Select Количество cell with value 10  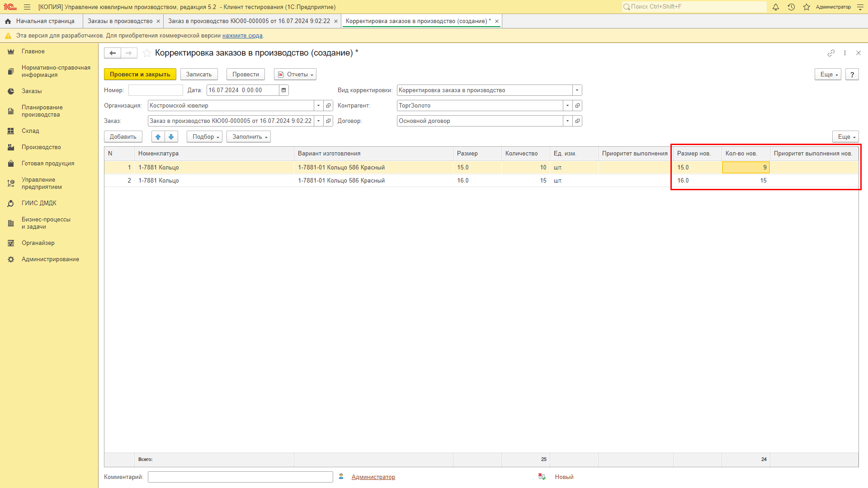click(x=526, y=168)
